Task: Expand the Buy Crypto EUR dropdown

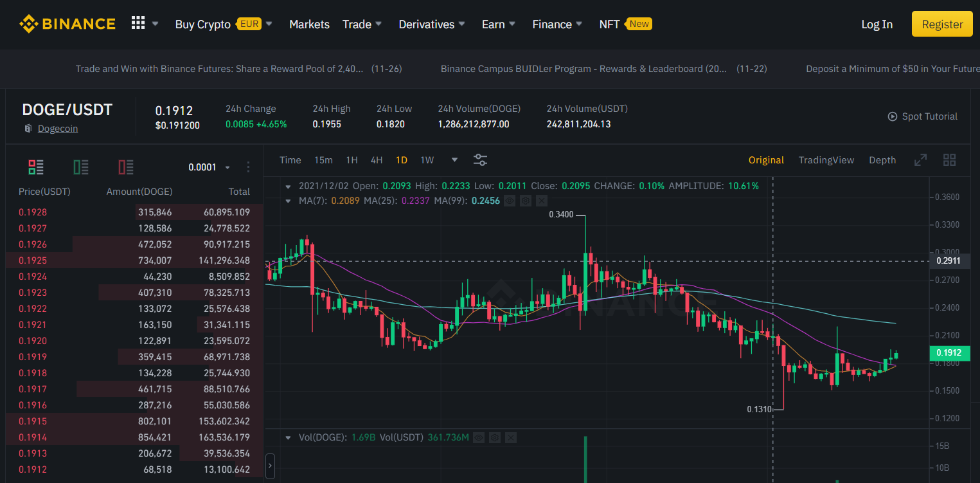Action: click(269, 24)
